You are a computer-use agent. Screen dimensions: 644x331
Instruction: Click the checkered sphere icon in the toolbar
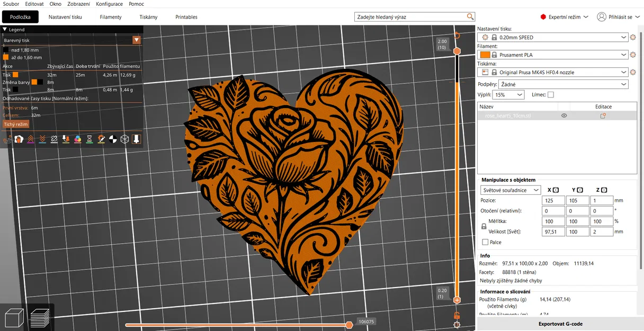coord(113,139)
